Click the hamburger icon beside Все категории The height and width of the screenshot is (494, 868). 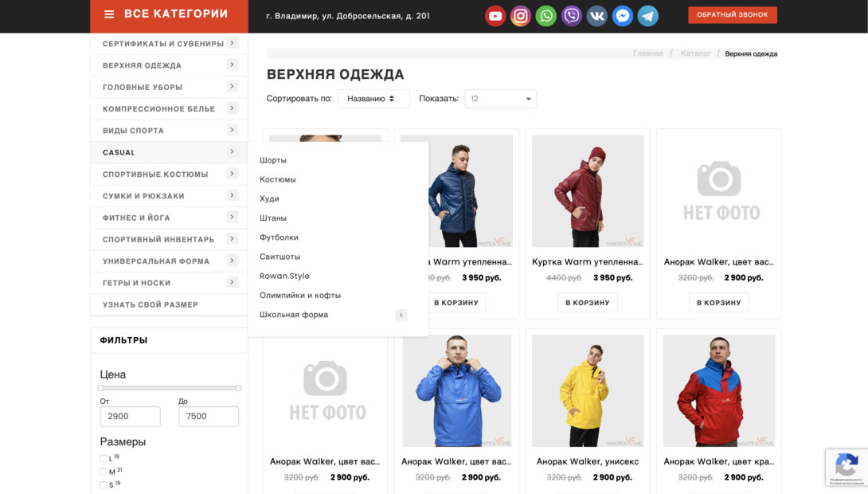pyautogui.click(x=109, y=14)
